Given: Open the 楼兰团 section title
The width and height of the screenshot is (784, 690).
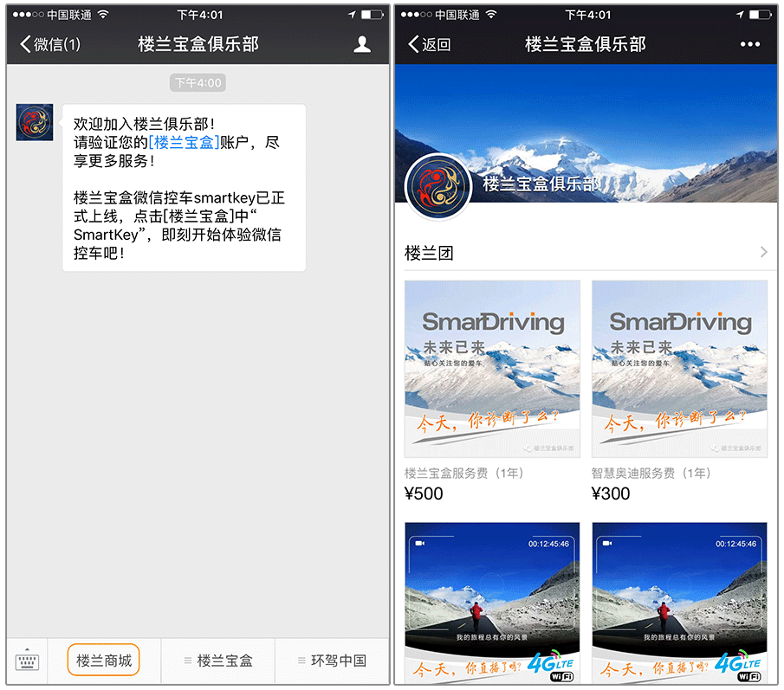Looking at the screenshot, I should point(429,254).
